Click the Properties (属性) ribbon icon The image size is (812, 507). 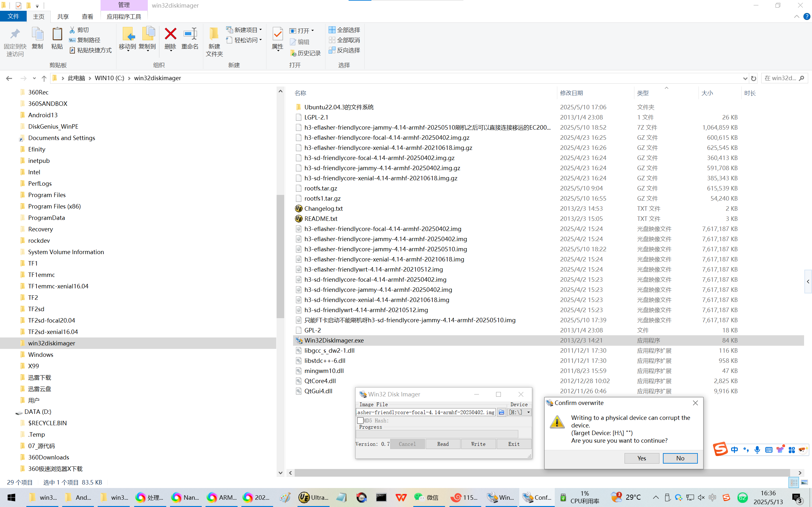[278, 34]
